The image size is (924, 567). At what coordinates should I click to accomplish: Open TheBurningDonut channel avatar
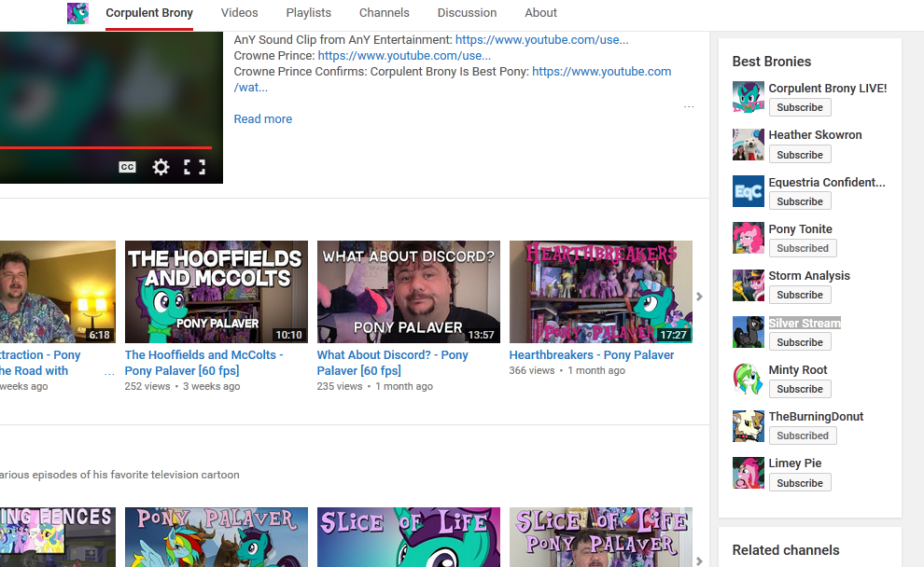click(x=749, y=425)
